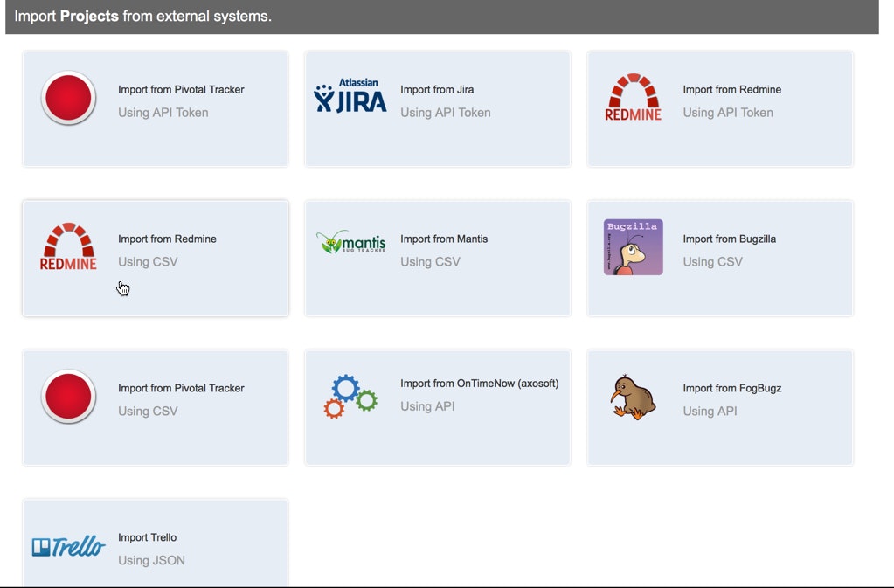Select the Import from Bugzilla link

729,239
